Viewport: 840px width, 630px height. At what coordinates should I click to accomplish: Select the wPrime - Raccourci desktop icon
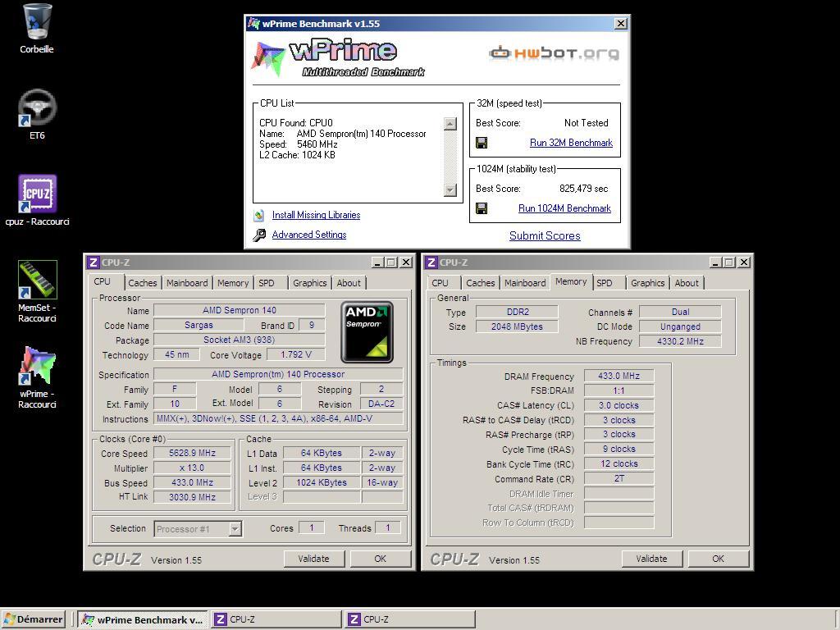click(x=37, y=377)
